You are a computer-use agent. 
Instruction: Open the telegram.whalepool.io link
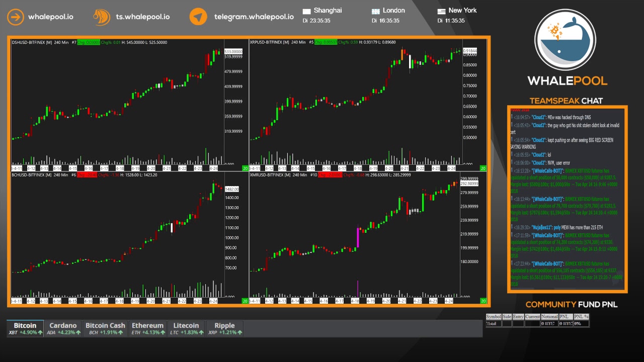(x=254, y=17)
